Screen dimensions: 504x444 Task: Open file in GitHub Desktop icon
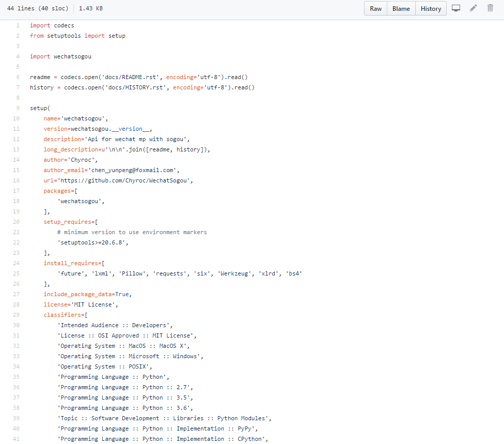(x=456, y=8)
